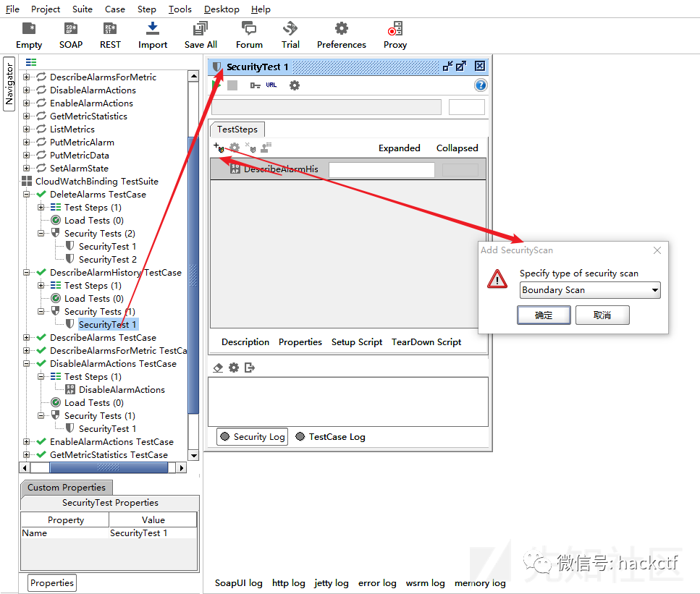
Task: Click the Properties button at bottom left
Action: coord(52,583)
